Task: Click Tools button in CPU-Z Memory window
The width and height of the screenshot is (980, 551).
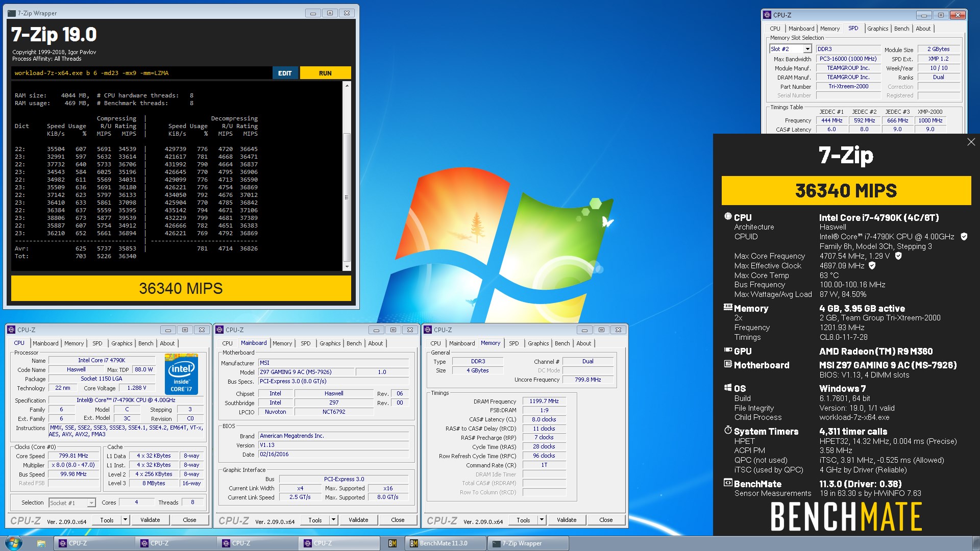Action: (523, 520)
